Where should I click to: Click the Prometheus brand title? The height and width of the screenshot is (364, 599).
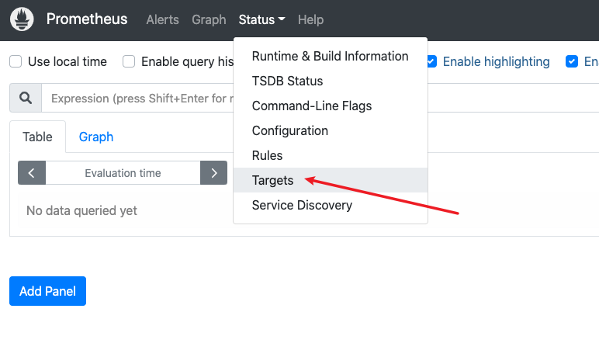point(87,19)
